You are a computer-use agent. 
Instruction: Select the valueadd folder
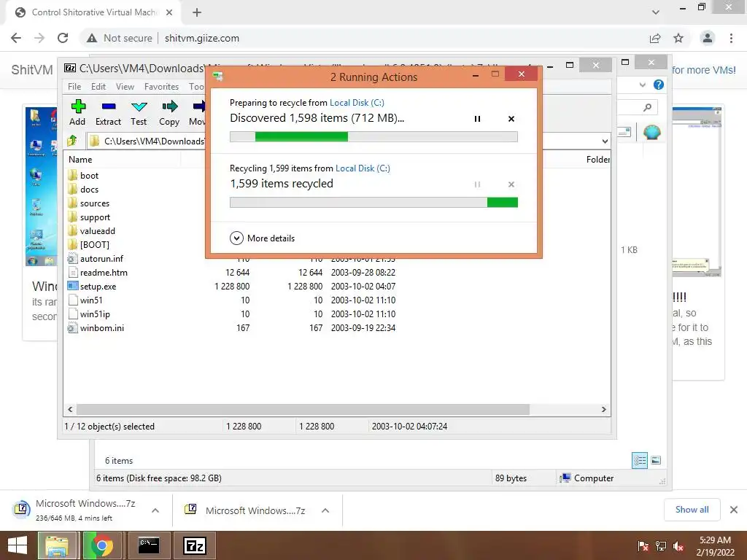click(x=92, y=230)
